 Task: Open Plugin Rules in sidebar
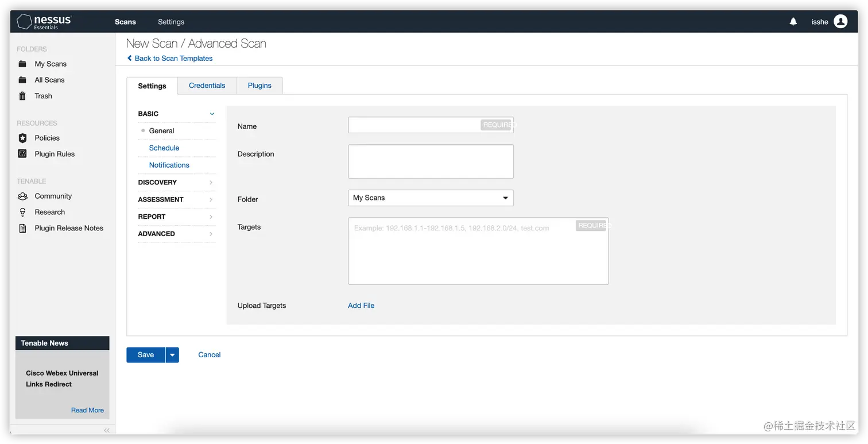[55, 154]
